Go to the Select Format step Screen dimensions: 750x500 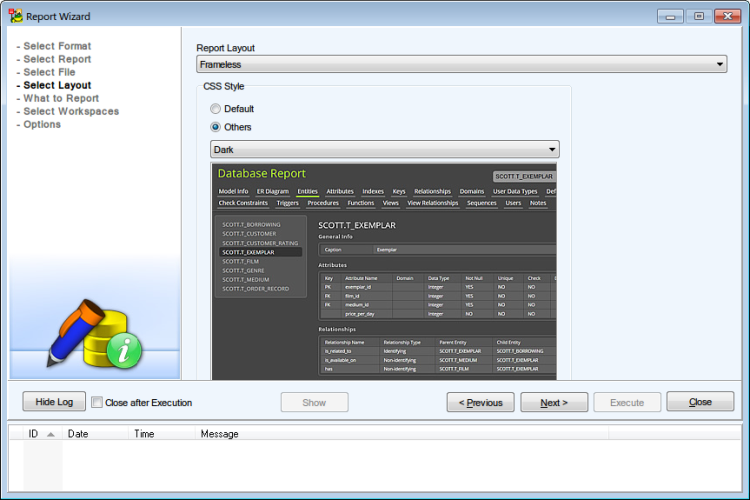pos(57,46)
